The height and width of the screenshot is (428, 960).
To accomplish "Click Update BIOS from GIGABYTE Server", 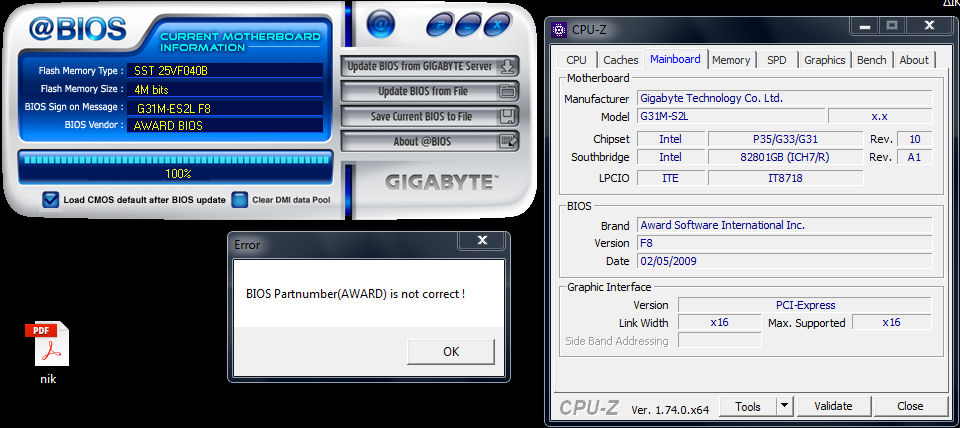I will 430,66.
